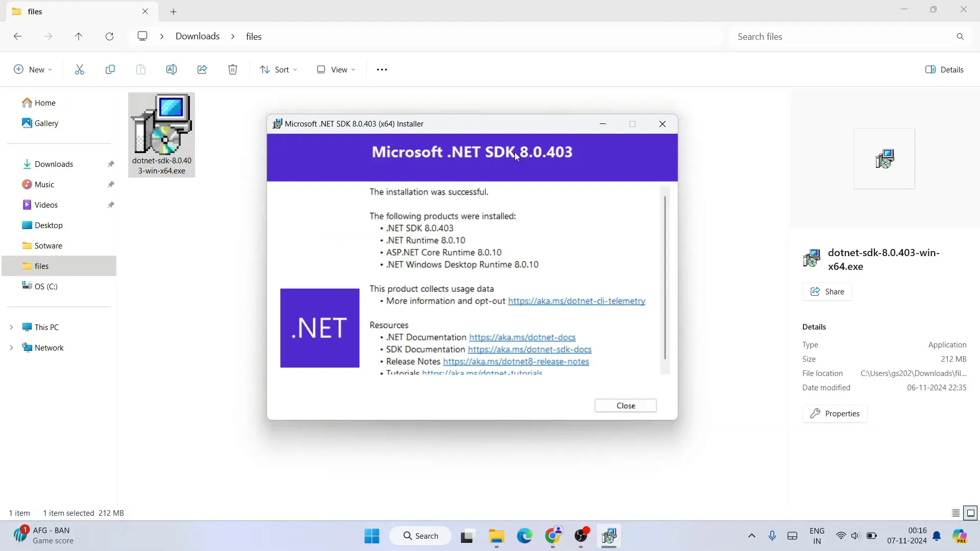The image size is (980, 551).
Task: Open the Sort dropdown
Action: tap(279, 69)
